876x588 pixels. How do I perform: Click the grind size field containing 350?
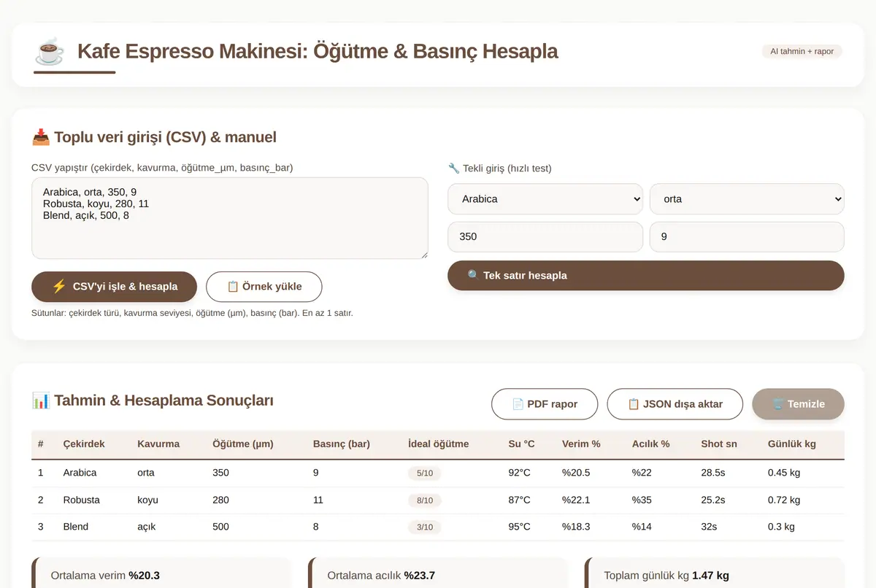click(x=545, y=237)
